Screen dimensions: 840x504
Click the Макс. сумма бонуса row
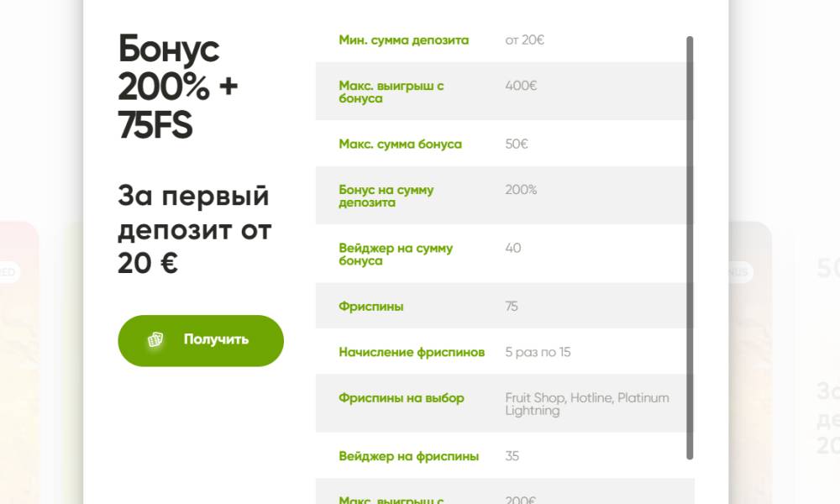[x=505, y=144]
